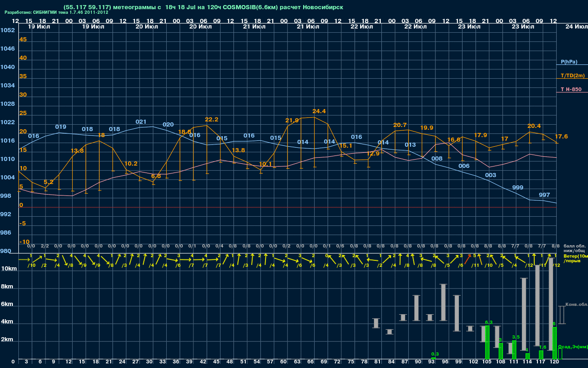Click the 24.4 temperature peak label

coord(319,111)
